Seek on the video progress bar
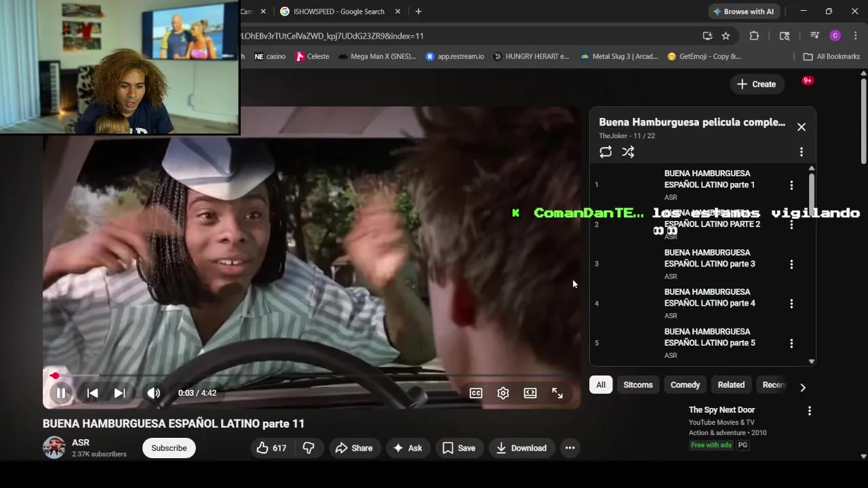The width and height of the screenshot is (868, 488). coord(311,375)
